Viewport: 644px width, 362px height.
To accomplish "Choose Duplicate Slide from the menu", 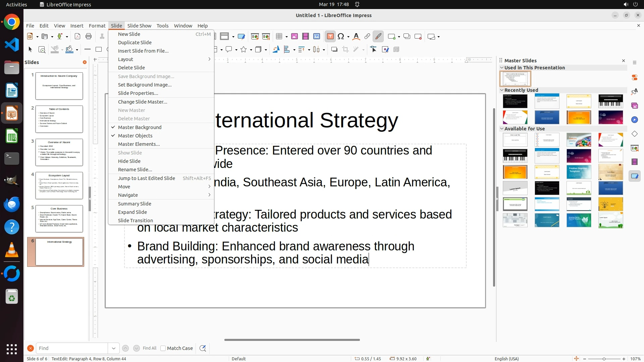I will click(135, 43).
